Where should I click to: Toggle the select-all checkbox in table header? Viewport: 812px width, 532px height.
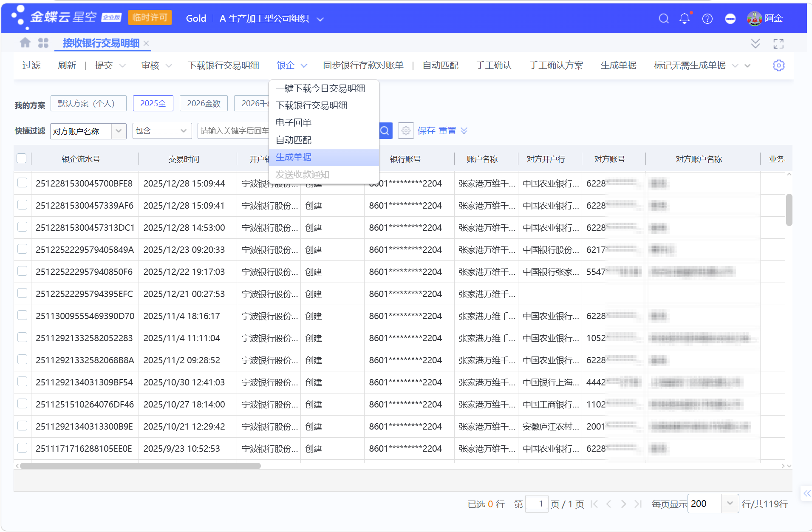[22, 158]
